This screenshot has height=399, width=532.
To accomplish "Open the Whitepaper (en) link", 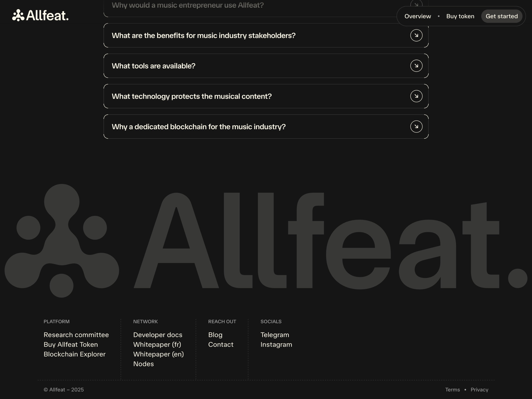I will 158,354.
